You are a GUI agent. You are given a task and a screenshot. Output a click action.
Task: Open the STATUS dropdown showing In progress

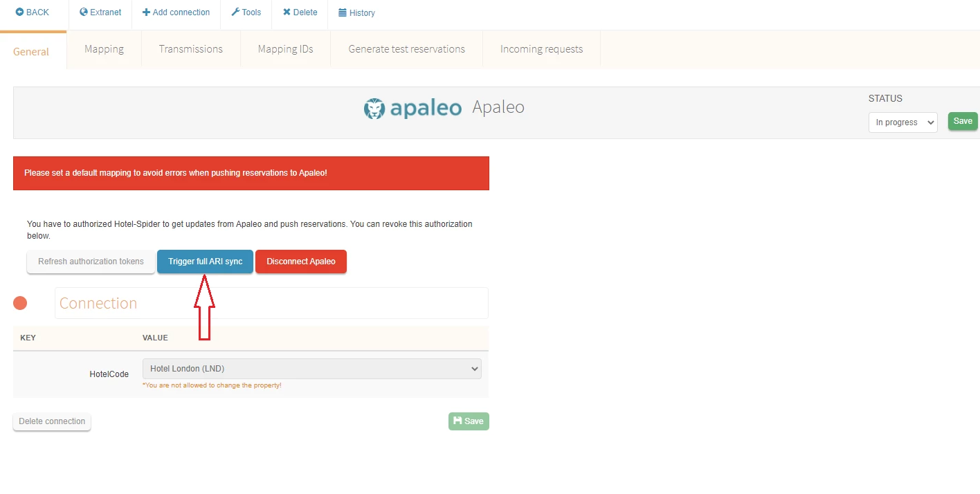click(x=902, y=122)
